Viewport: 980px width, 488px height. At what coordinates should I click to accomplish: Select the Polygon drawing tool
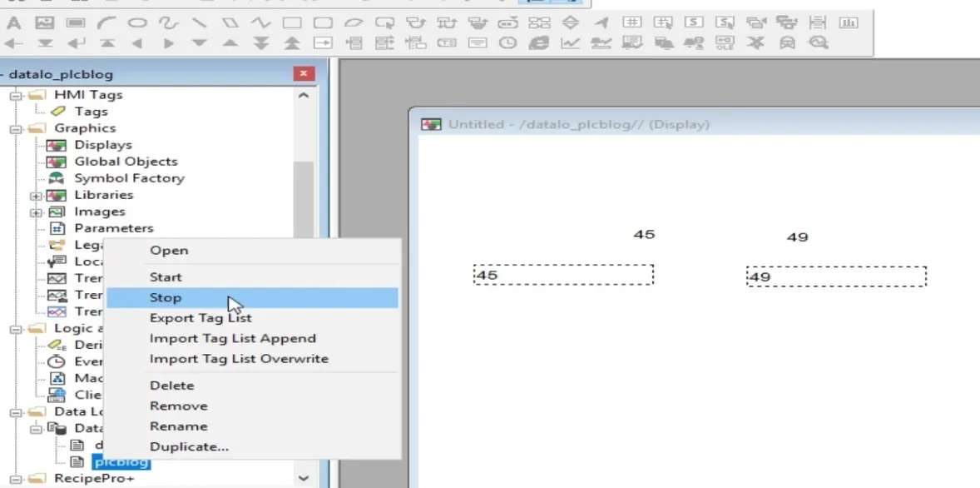point(230,23)
